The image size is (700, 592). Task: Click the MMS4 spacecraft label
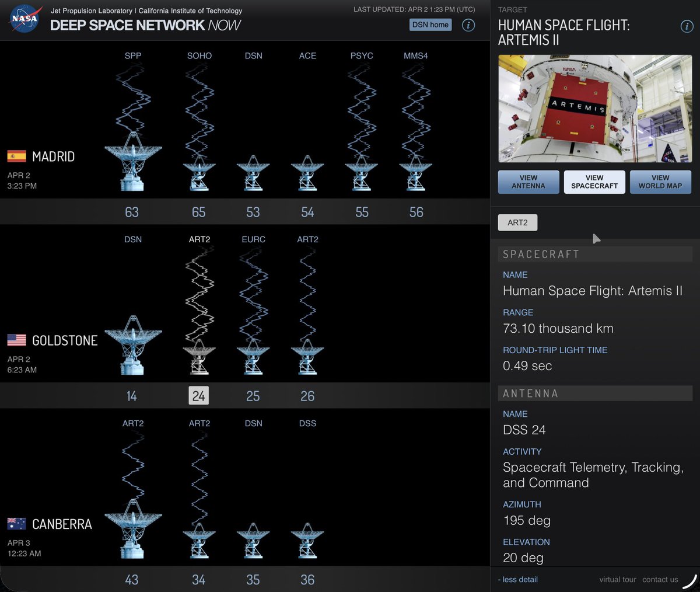[416, 55]
